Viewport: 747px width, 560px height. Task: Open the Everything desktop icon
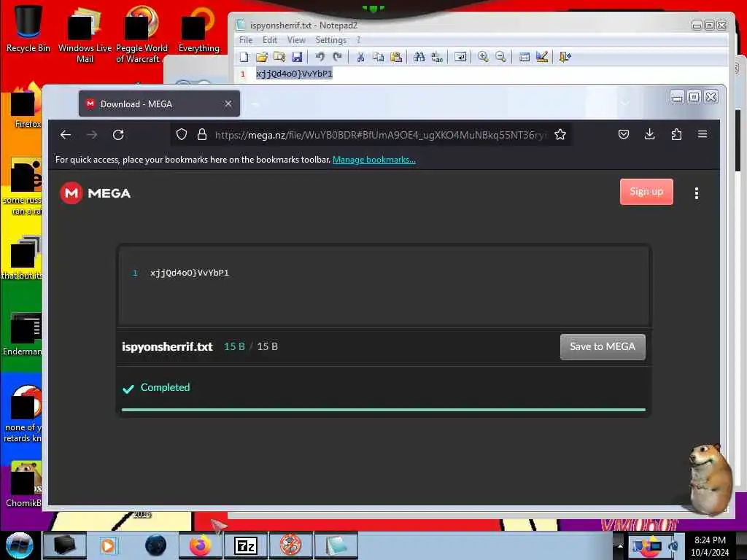[x=198, y=29]
